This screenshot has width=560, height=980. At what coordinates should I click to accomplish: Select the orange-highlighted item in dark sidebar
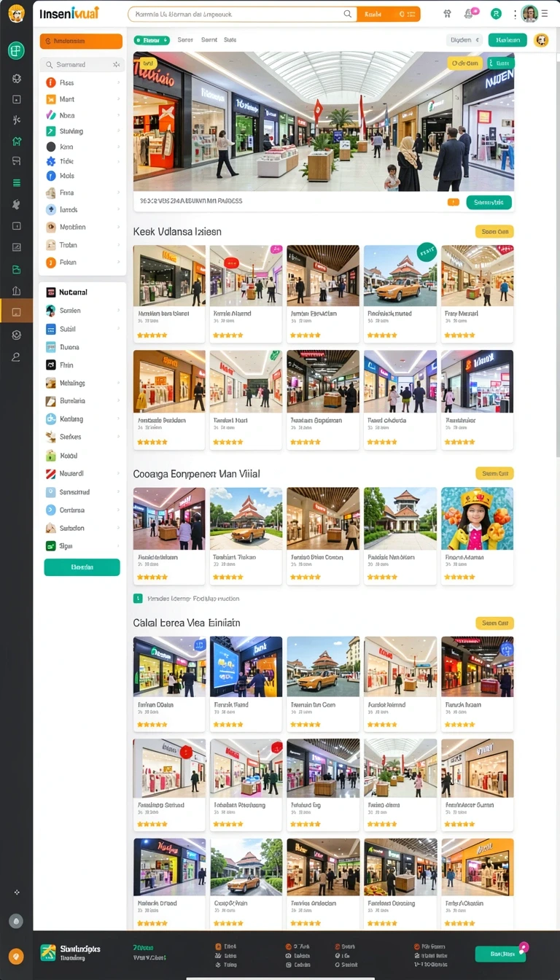(16, 311)
